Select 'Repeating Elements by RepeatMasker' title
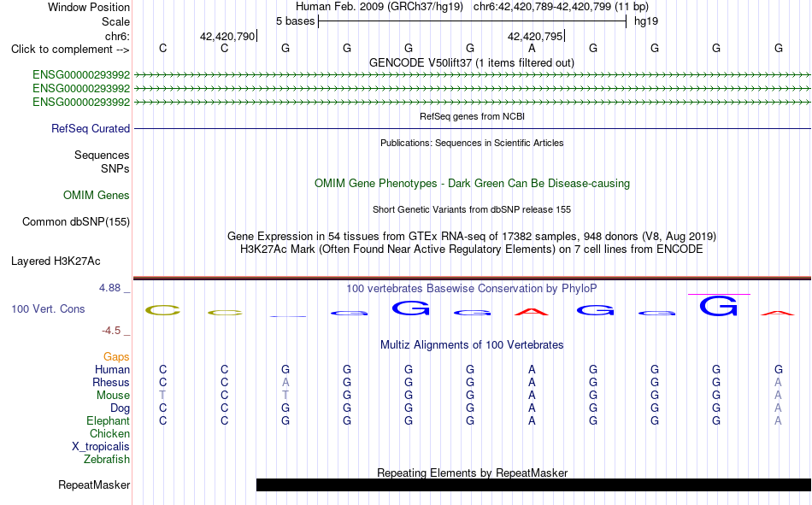This screenshot has width=812, height=505. click(473, 473)
